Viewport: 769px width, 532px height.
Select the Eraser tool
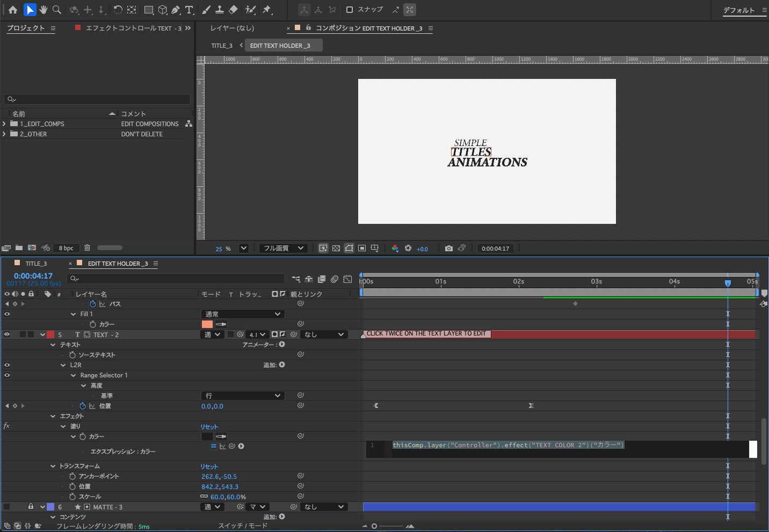tap(233, 10)
